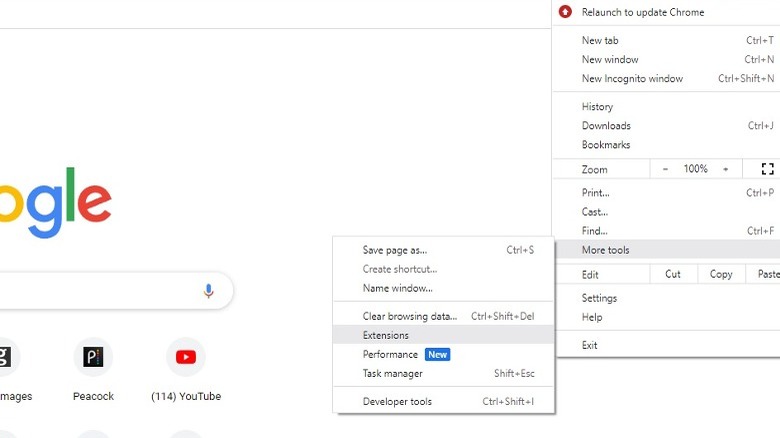The height and width of the screenshot is (438, 780).
Task: Open the Performance menu item
Action: (390, 354)
